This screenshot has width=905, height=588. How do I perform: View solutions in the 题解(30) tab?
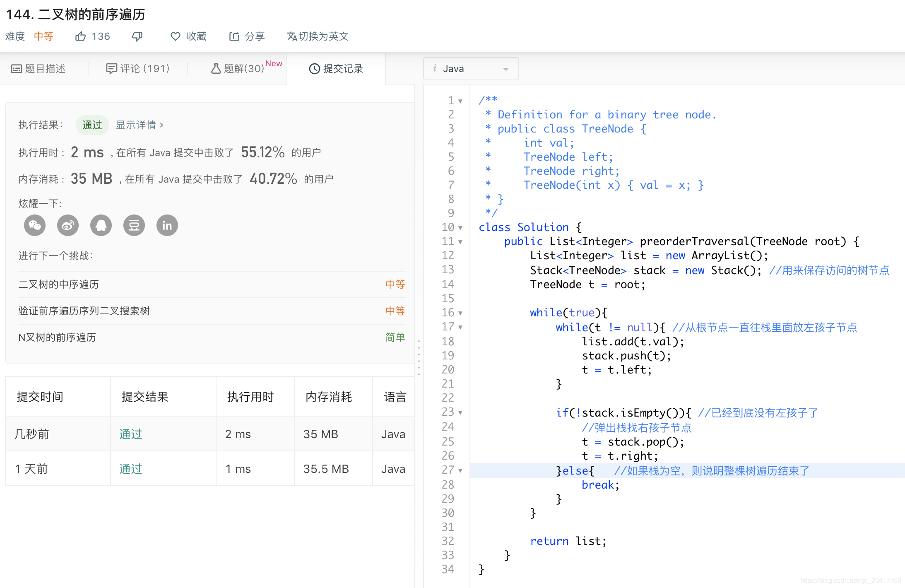[x=238, y=68]
